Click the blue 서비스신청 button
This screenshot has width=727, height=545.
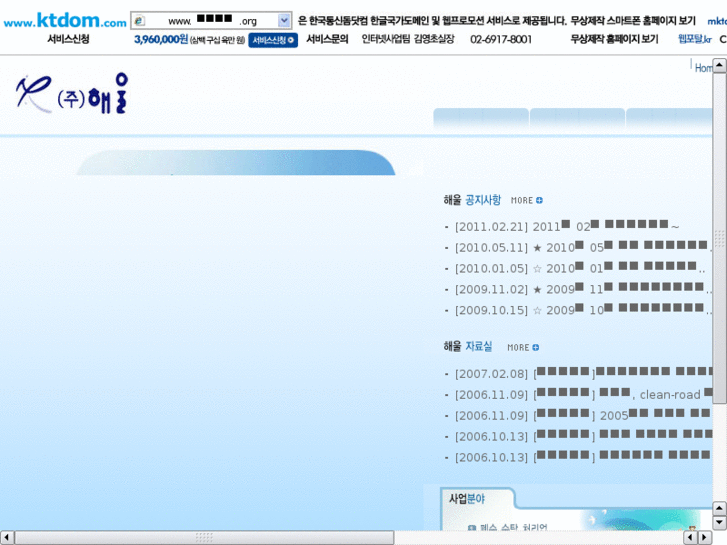coord(273,40)
